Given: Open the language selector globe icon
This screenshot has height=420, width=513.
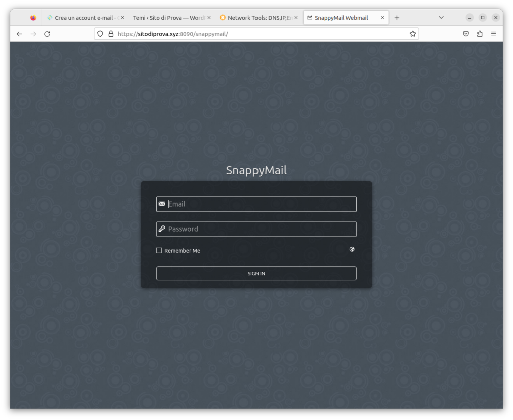Looking at the screenshot, I should pyautogui.click(x=352, y=249).
